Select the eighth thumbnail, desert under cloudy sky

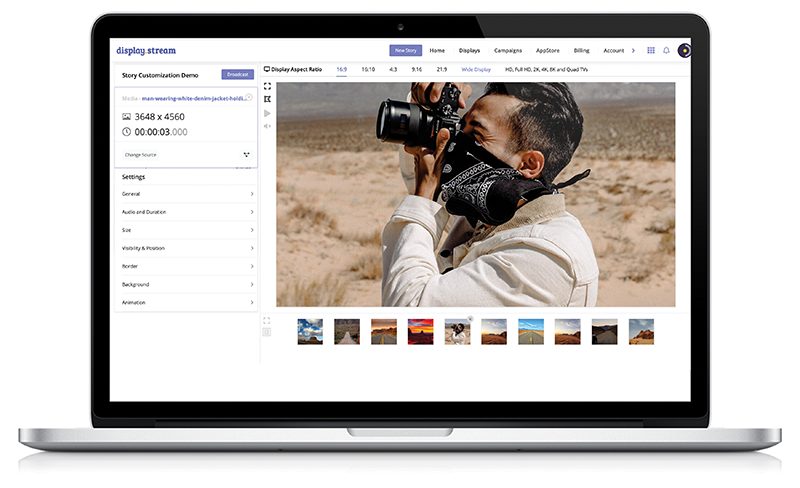tap(567, 332)
